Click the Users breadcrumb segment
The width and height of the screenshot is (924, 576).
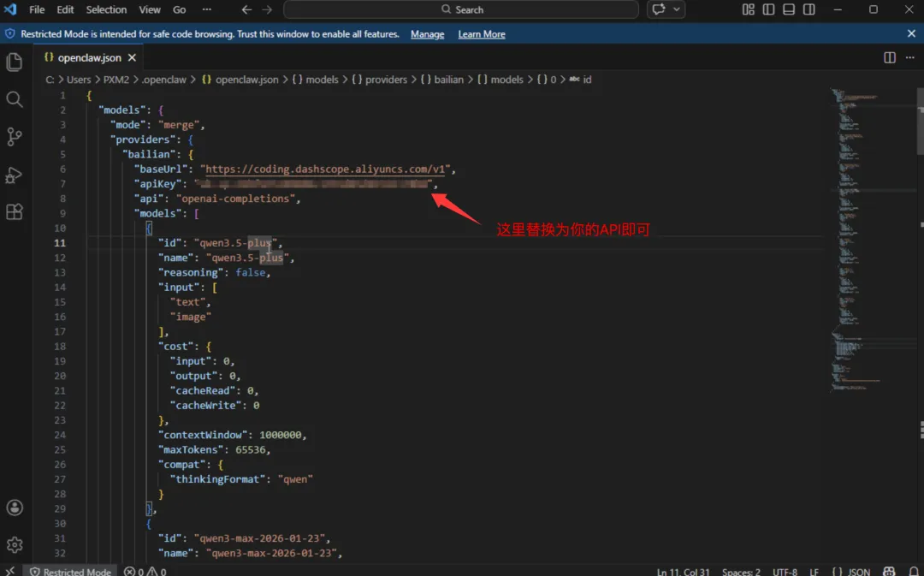click(79, 80)
